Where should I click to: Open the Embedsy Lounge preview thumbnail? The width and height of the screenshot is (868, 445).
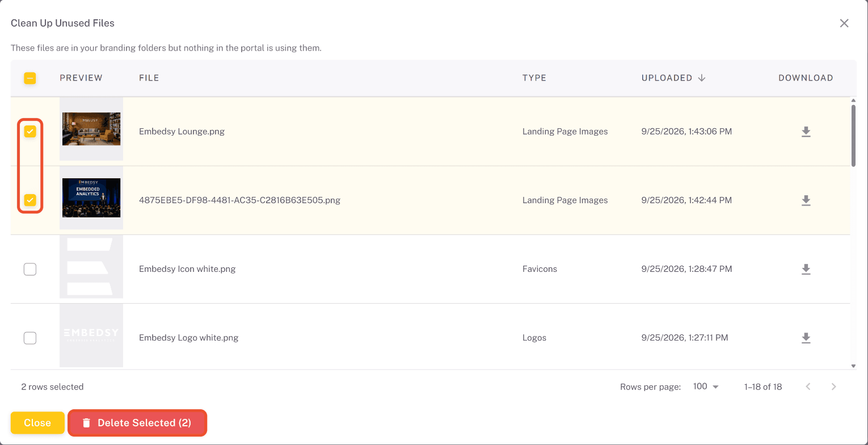(91, 129)
